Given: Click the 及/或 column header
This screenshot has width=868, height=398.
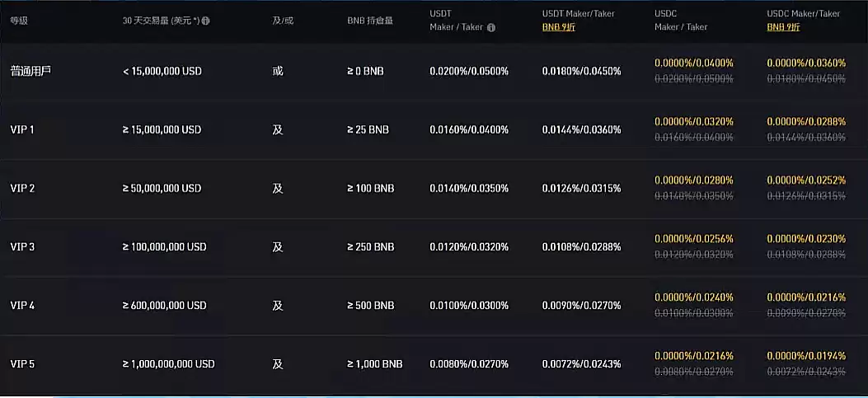Looking at the screenshot, I should point(282,21).
